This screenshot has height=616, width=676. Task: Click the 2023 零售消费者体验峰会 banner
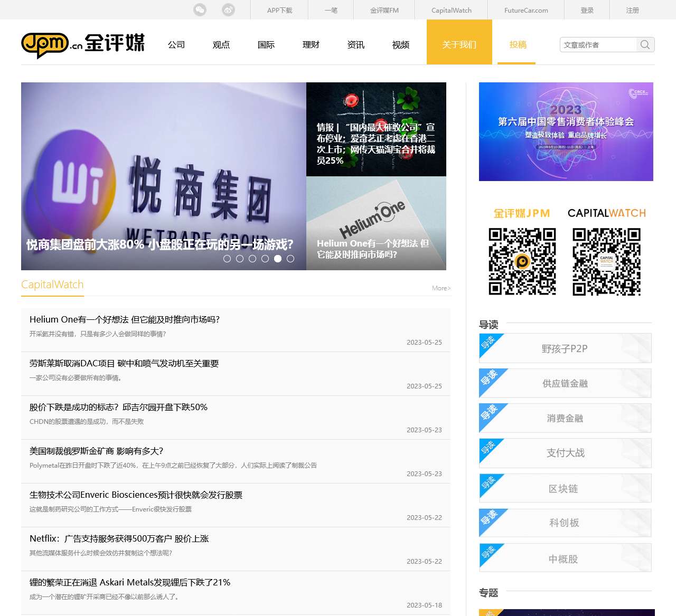pyautogui.click(x=566, y=131)
